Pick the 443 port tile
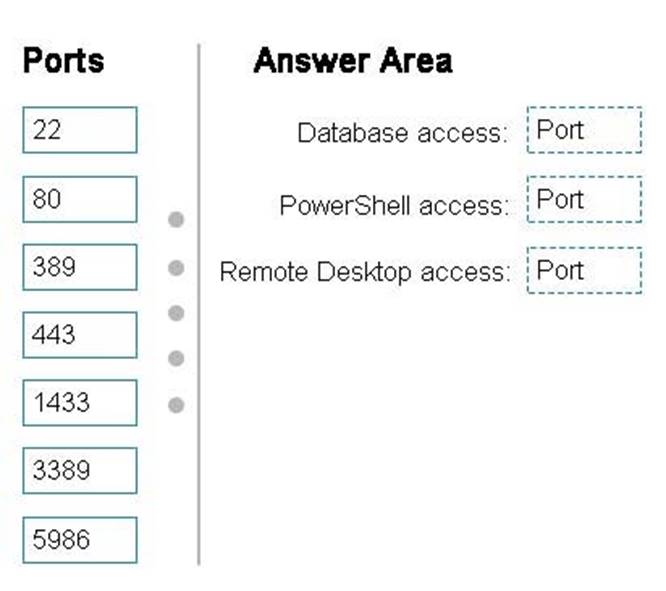This screenshot has height=591, width=666. (x=79, y=334)
